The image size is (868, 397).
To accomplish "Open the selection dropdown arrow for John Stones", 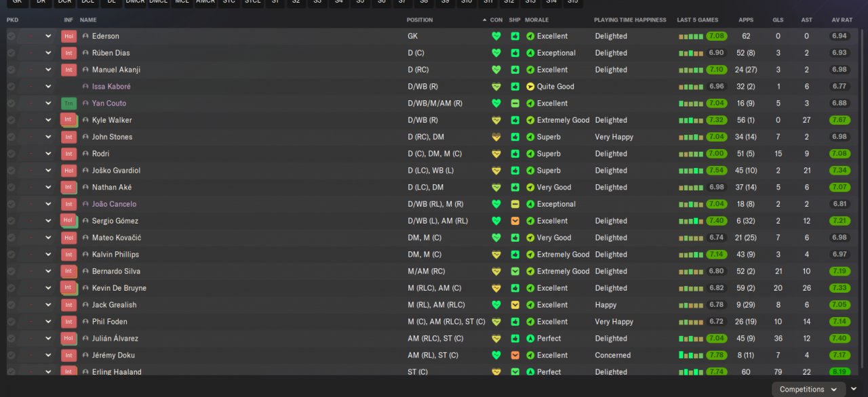I will (x=48, y=137).
